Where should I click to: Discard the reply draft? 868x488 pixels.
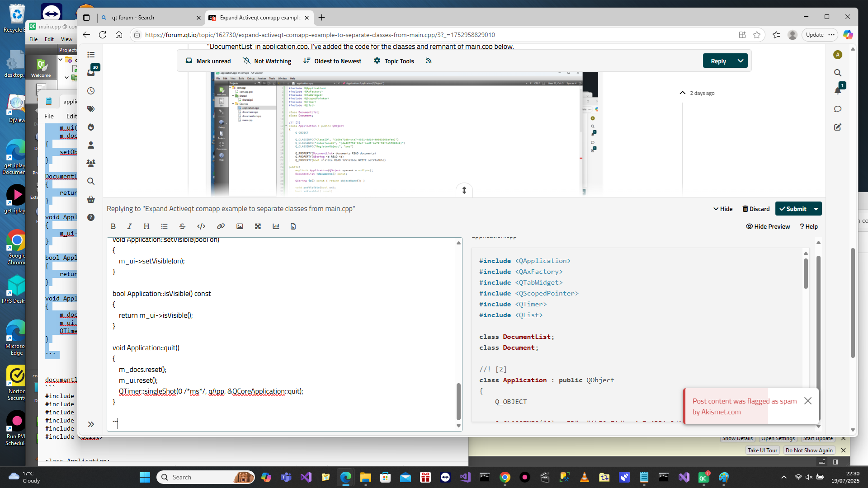(x=756, y=209)
